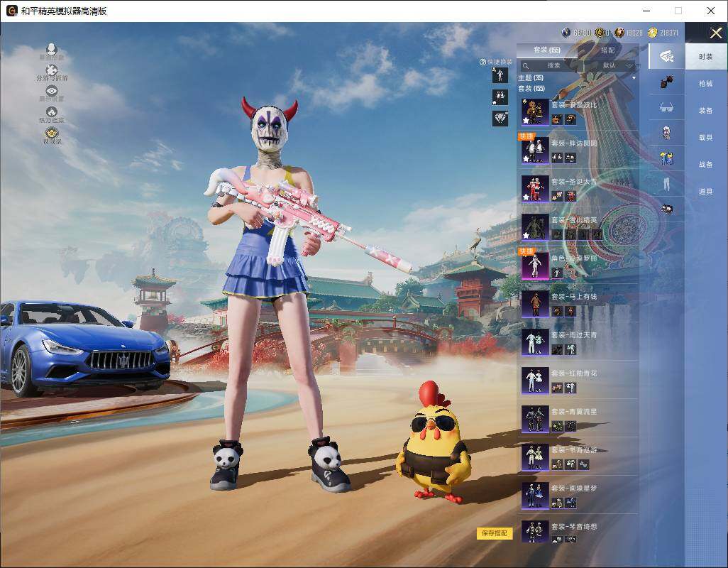Close the wardrobe with the X button

715,33
